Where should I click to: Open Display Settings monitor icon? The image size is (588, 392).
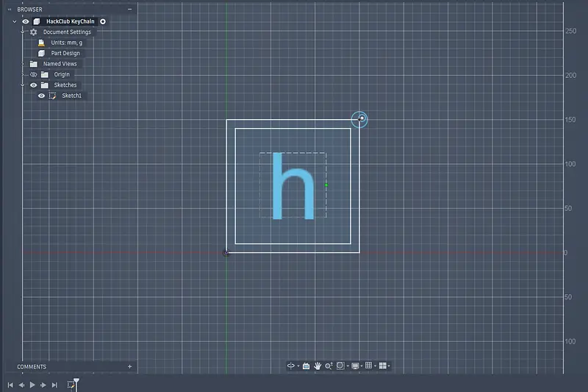coord(355,366)
